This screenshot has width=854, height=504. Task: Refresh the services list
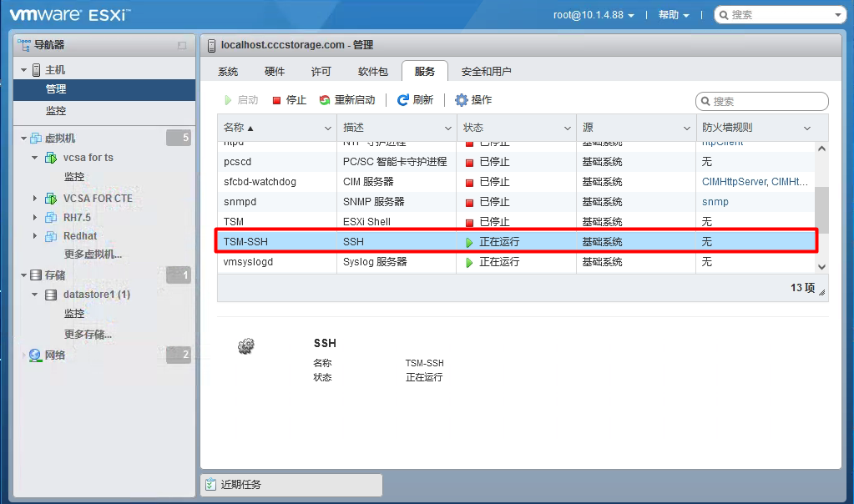(415, 100)
